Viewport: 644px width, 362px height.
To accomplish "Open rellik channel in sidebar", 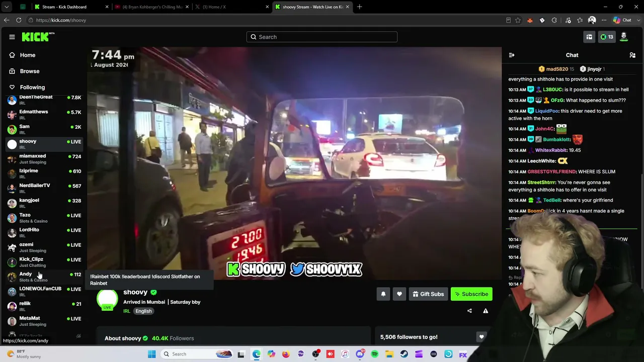I will point(44,306).
